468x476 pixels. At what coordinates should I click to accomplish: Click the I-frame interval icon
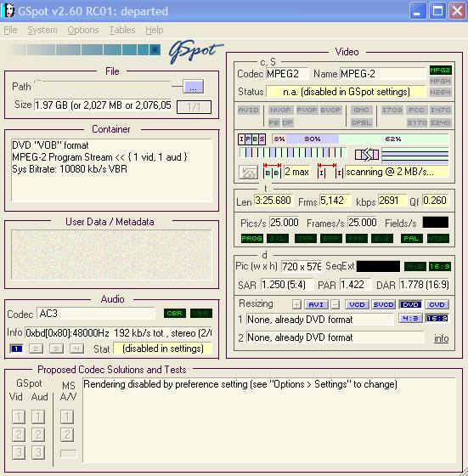point(330,171)
